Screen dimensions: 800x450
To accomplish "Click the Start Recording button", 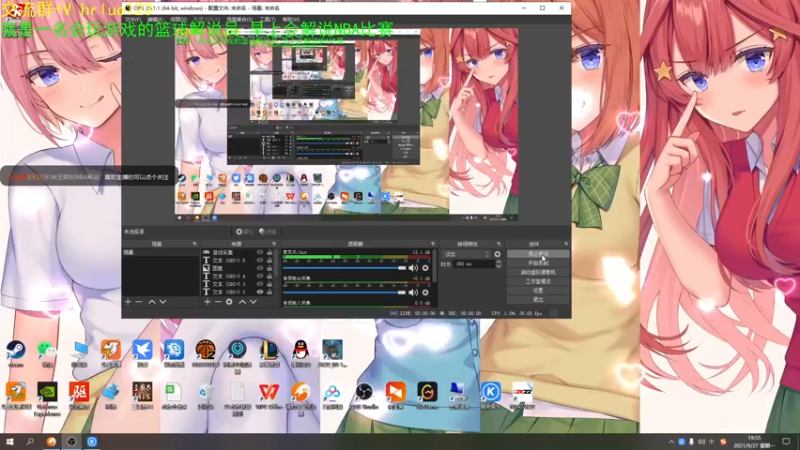I will pyautogui.click(x=538, y=263).
